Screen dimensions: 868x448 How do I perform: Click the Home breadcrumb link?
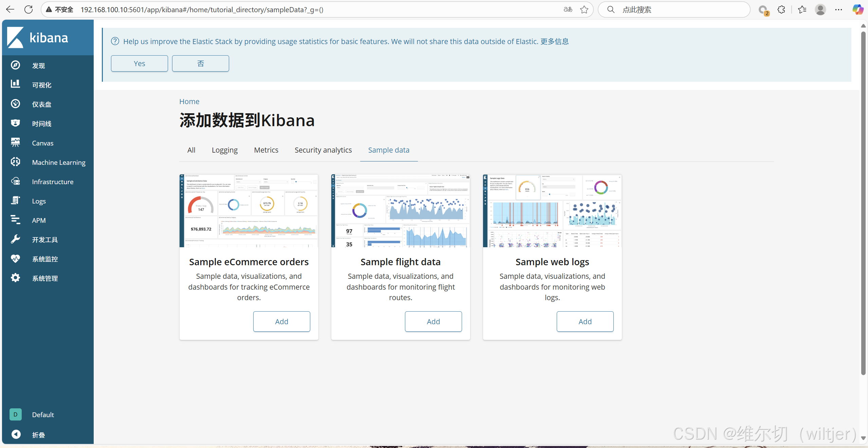189,101
